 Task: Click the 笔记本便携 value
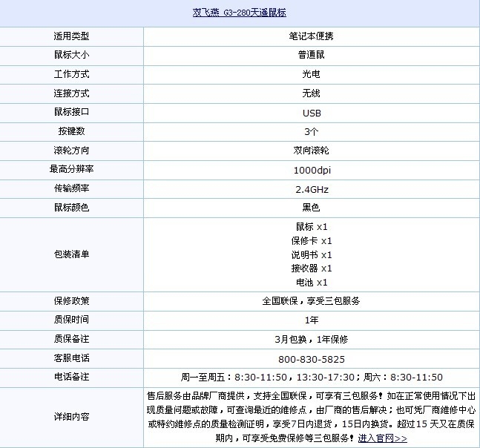click(x=312, y=36)
